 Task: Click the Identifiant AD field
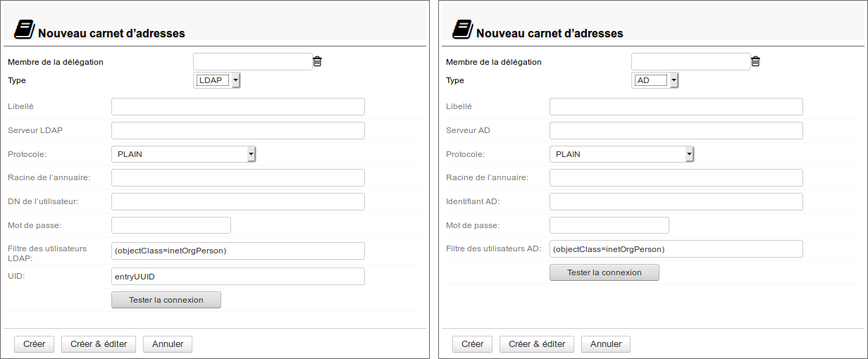tap(676, 202)
